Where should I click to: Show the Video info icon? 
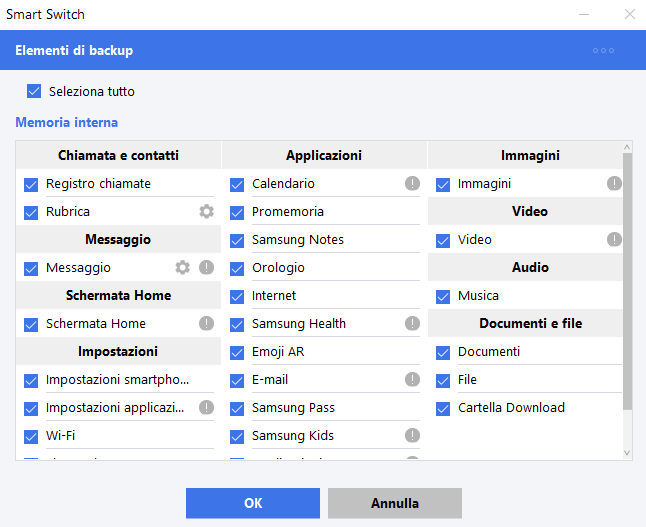click(614, 239)
